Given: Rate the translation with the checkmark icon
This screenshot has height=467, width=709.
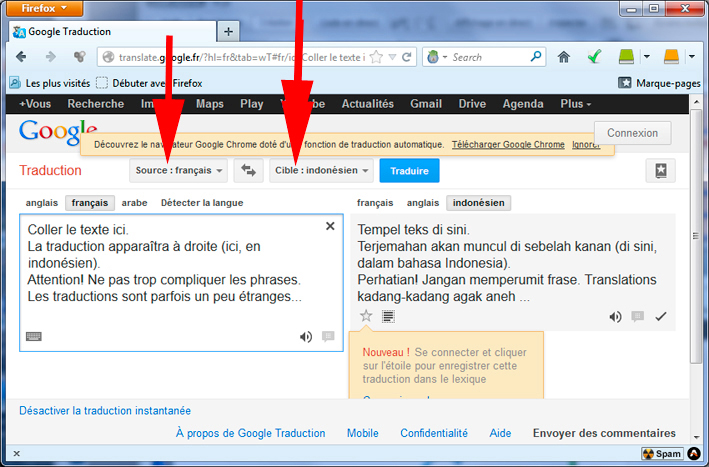Looking at the screenshot, I should pos(661,316).
